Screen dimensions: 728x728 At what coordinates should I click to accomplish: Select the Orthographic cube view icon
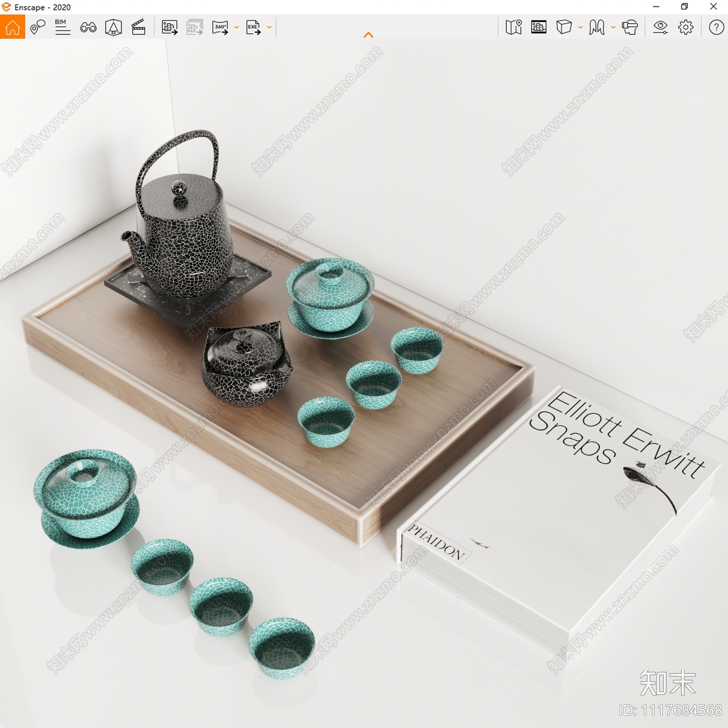564,27
